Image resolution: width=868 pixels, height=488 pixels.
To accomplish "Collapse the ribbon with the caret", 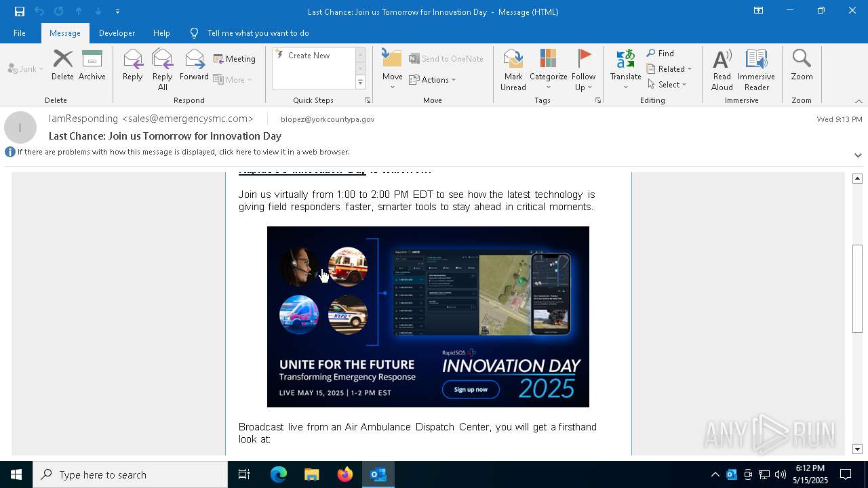I will coord(859,101).
